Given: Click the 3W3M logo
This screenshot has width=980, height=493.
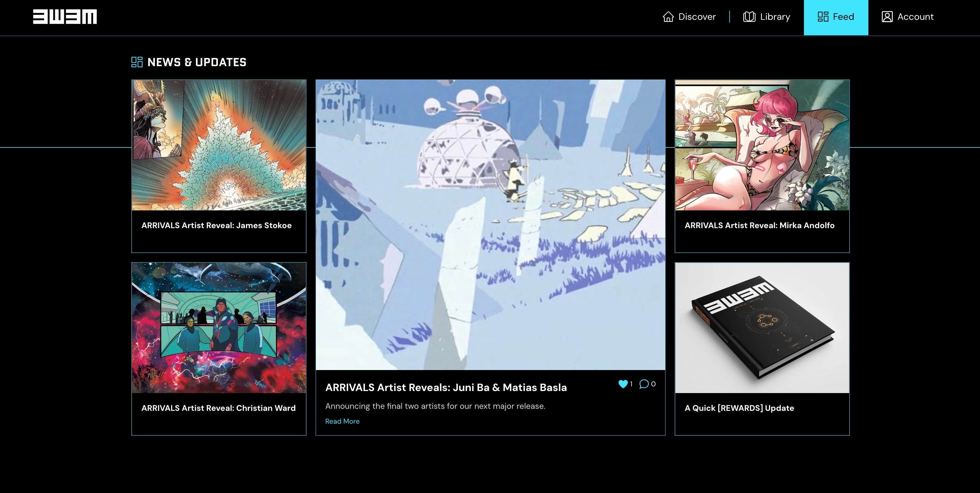Looking at the screenshot, I should 65,17.
